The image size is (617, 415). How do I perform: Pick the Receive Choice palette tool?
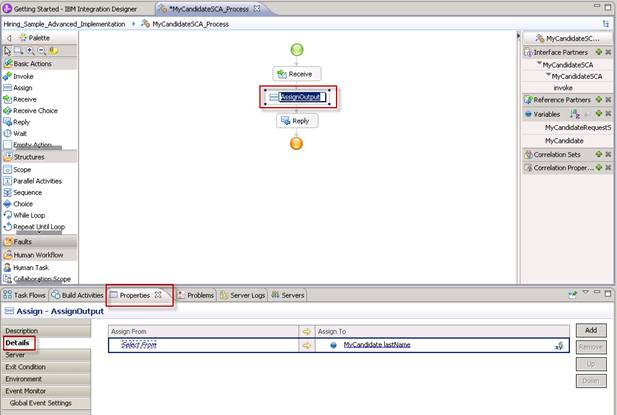click(34, 110)
